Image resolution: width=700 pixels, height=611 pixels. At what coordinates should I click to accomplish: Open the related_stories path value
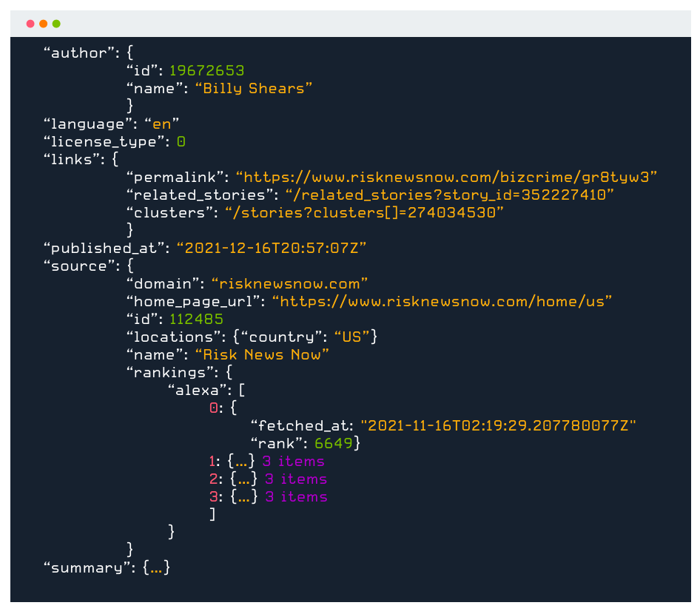450,195
